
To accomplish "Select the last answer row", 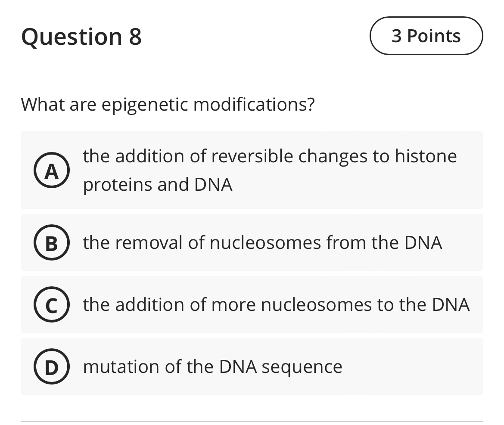I will 252,366.
